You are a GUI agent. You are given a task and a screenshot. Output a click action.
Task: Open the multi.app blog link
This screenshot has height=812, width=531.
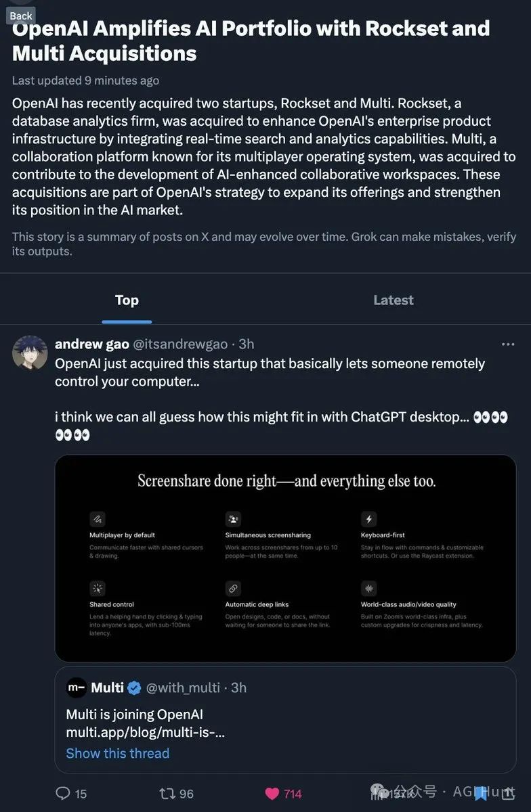pyautogui.click(x=145, y=732)
